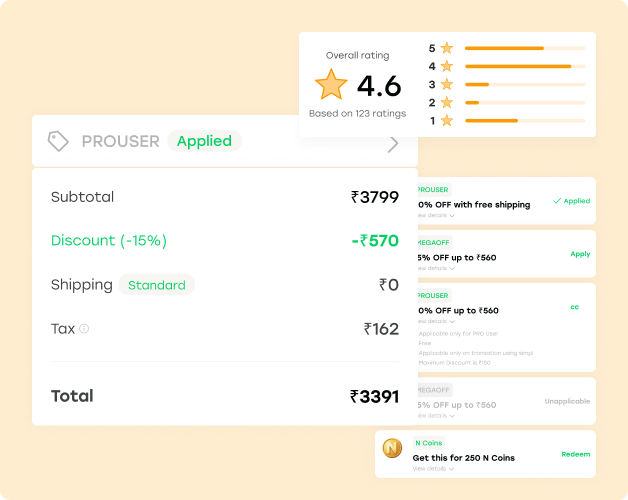The image size is (628, 500).
Task: Click the Standard shipping badge
Action: tap(157, 285)
